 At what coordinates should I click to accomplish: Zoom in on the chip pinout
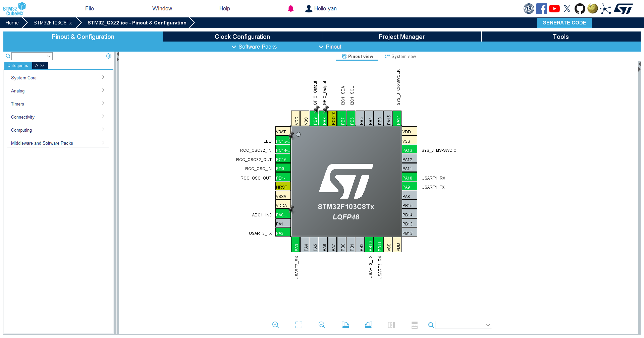pyautogui.click(x=276, y=325)
